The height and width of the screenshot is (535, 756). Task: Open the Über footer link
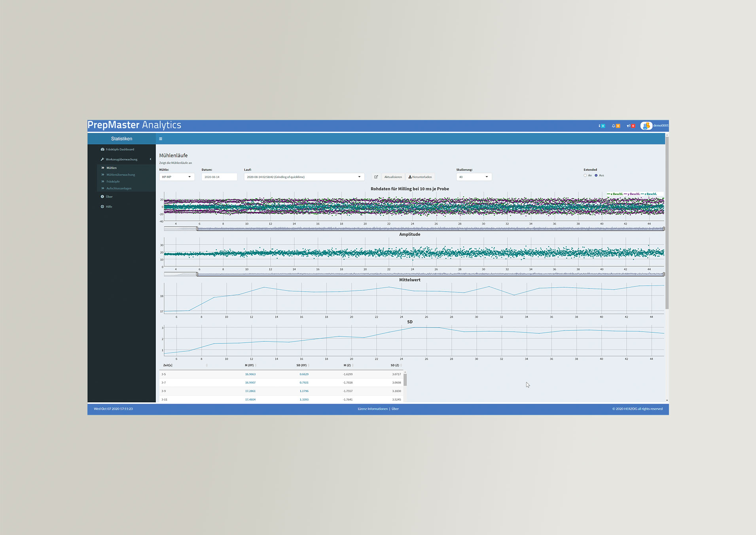point(395,409)
